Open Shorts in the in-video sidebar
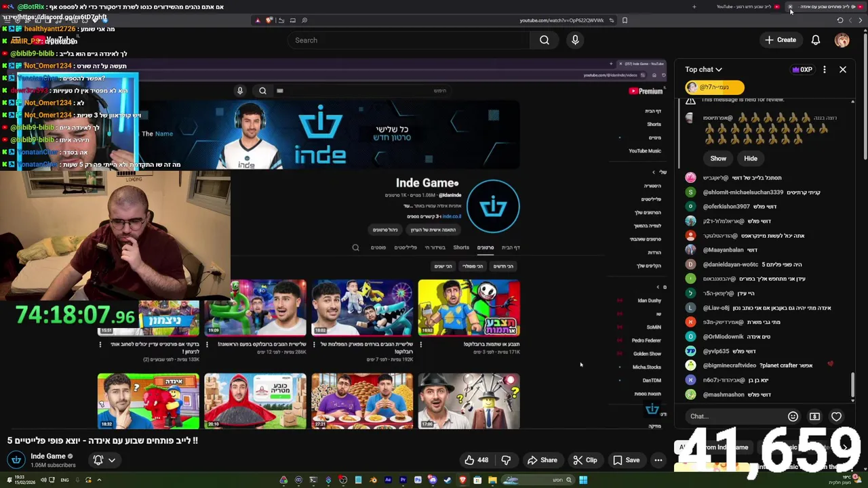This screenshot has width=868, height=488. pos(654,124)
